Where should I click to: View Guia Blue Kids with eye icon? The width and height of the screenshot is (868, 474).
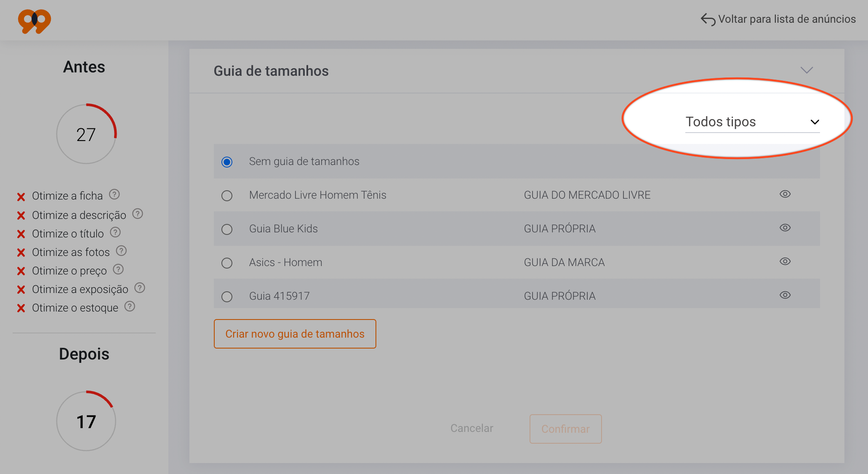point(785,228)
